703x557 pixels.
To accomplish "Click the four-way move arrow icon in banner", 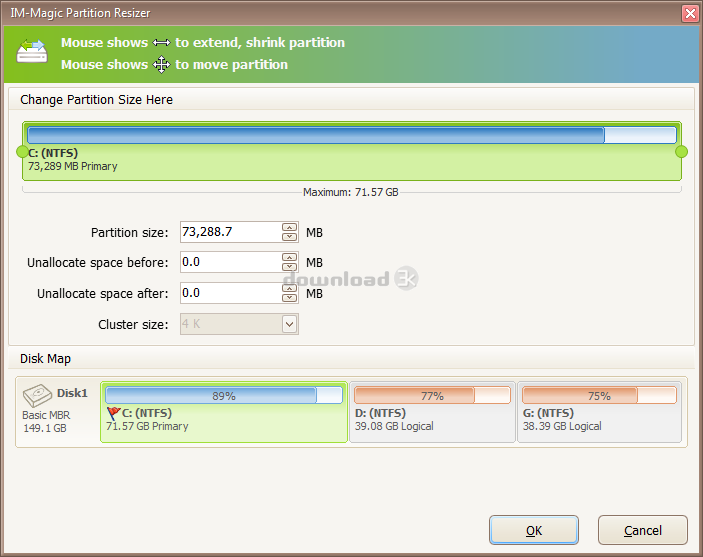I will pyautogui.click(x=161, y=65).
